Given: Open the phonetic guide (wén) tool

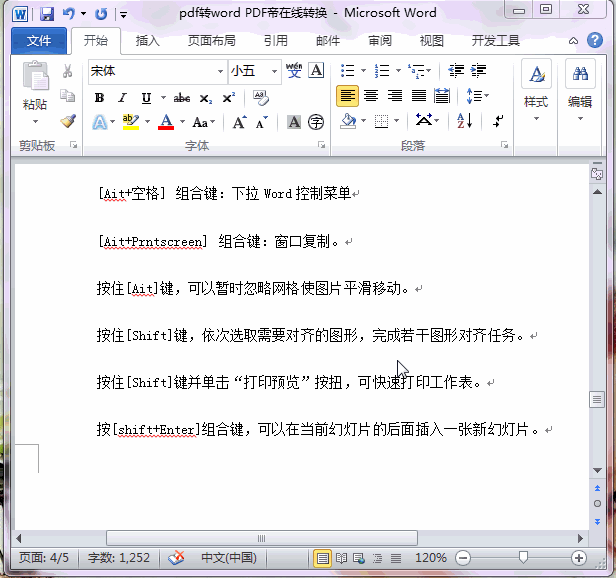Looking at the screenshot, I should coord(294,71).
